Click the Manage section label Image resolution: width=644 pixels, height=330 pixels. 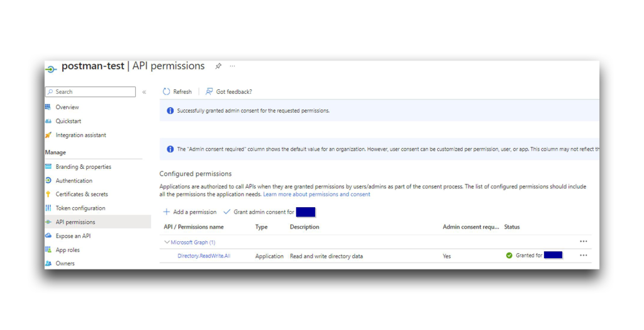pos(55,152)
